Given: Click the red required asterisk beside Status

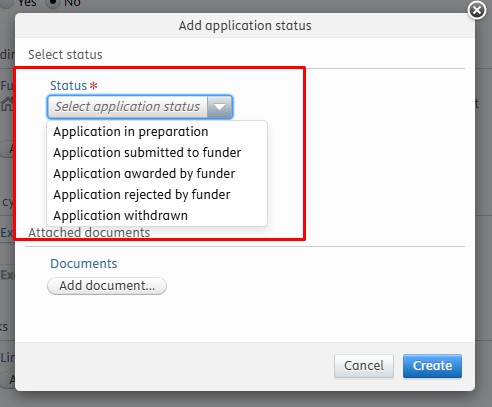Looking at the screenshot, I should pos(94,85).
